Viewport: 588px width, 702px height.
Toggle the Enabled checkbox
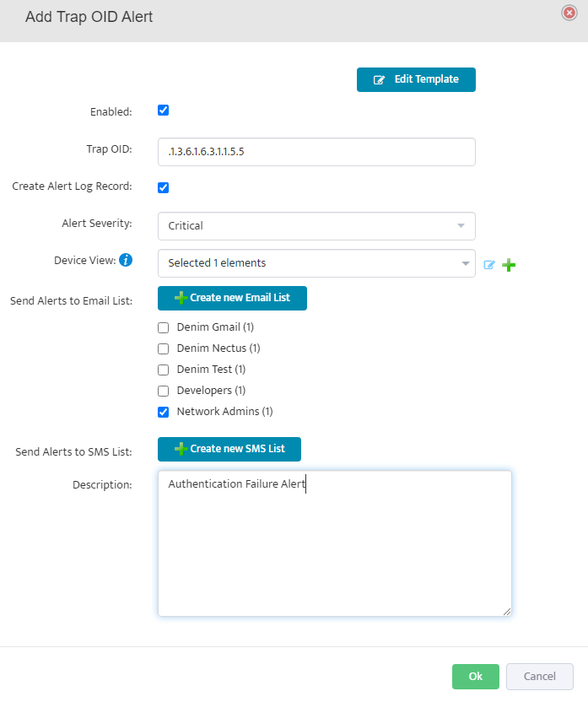(164, 111)
